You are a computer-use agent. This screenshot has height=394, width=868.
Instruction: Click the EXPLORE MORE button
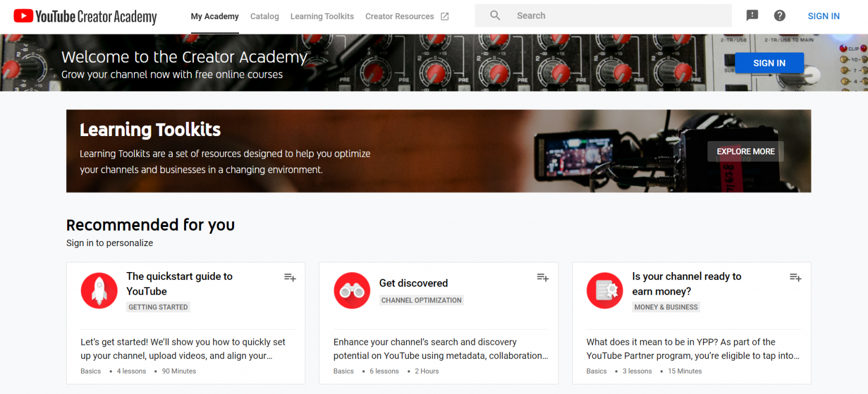(x=745, y=151)
